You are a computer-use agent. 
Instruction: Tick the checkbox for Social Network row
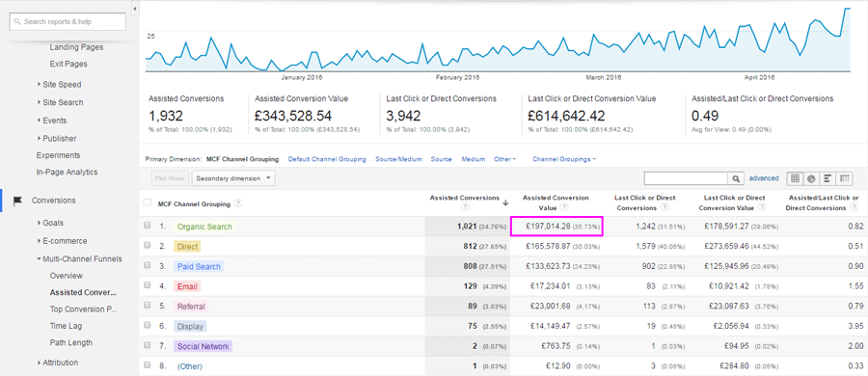[148, 345]
